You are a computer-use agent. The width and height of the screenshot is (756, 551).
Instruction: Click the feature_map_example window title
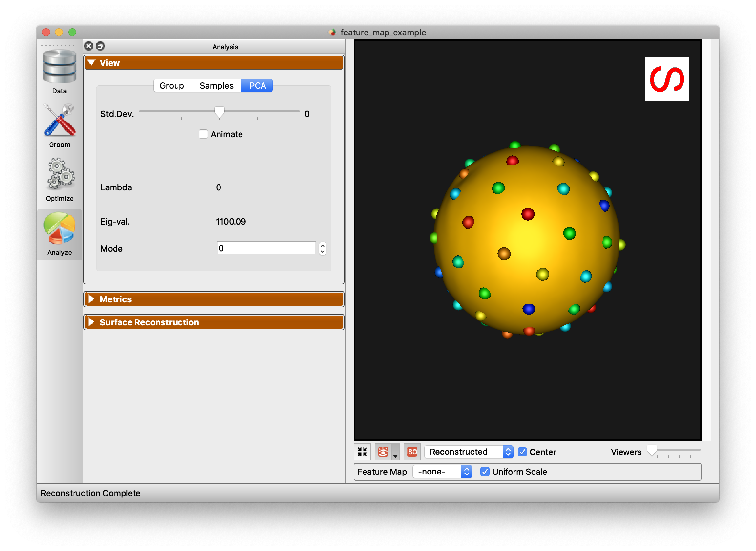coord(383,33)
